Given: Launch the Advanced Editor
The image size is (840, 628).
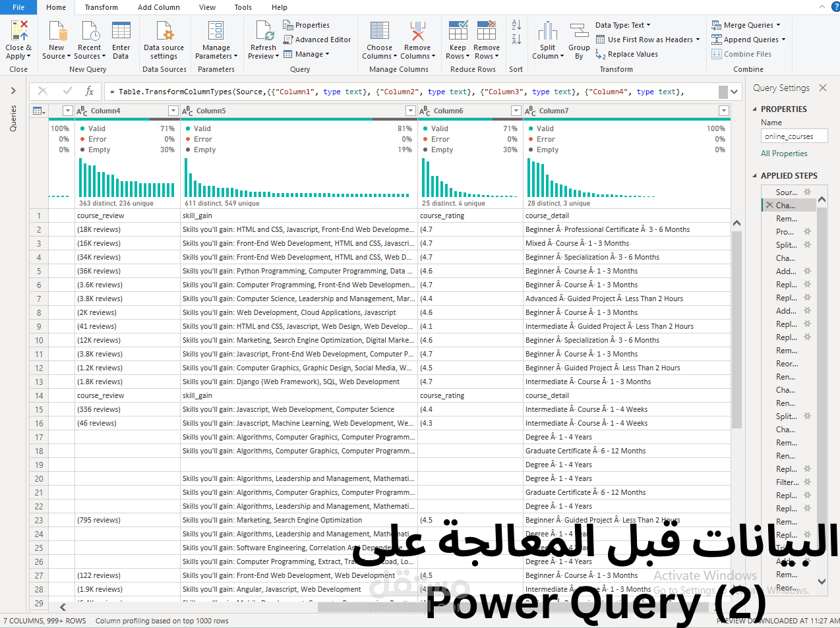Looking at the screenshot, I should [317, 40].
